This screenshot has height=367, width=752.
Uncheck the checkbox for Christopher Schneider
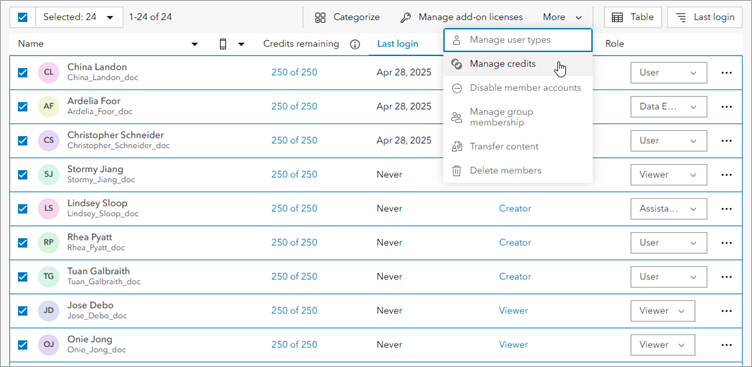click(23, 141)
